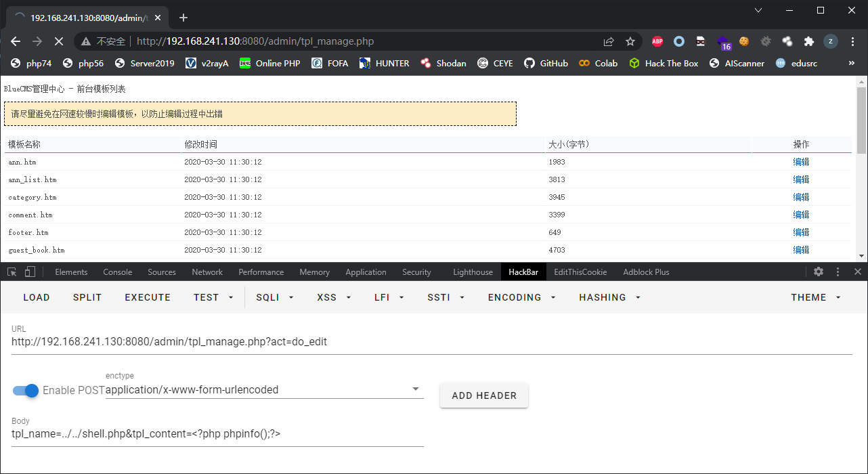Open the php74 bookmark

click(x=31, y=63)
